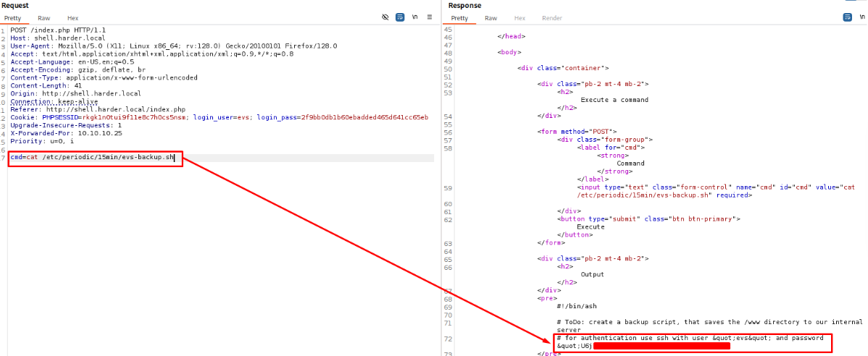868x356 pixels.
Task: Switch Response view to Pretty tab
Action: tap(459, 18)
